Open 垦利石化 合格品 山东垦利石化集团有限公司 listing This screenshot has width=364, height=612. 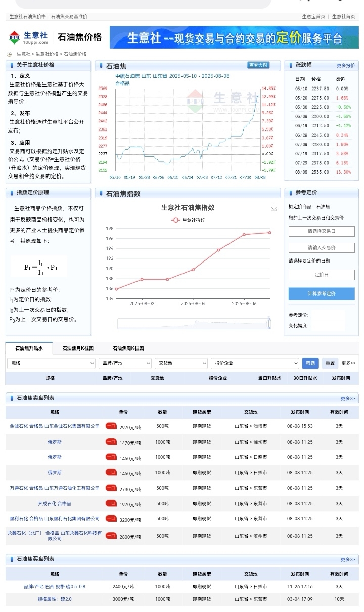click(55, 519)
